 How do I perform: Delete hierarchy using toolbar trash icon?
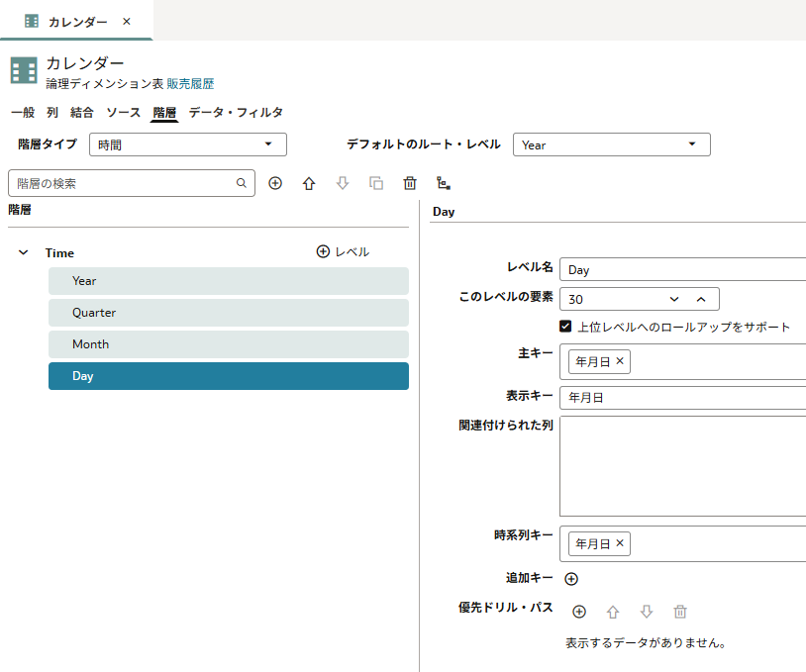point(410,183)
